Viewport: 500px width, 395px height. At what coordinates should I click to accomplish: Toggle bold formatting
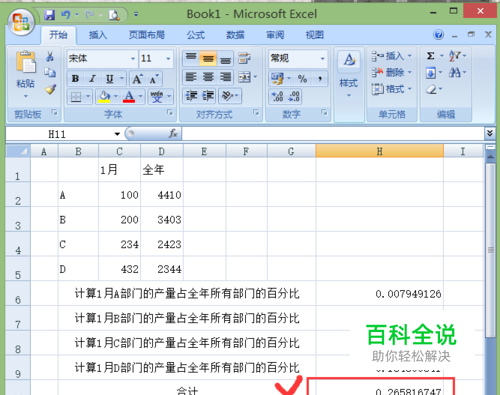click(x=75, y=79)
